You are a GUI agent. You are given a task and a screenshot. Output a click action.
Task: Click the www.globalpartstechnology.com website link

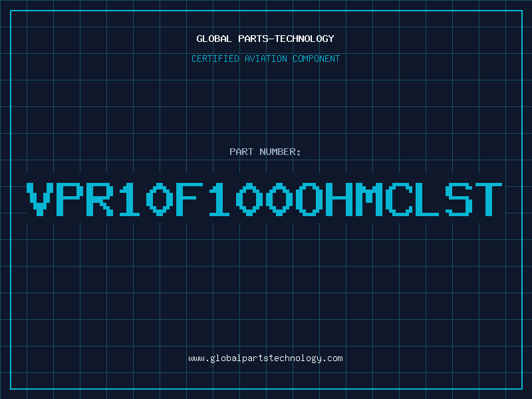coord(265,358)
